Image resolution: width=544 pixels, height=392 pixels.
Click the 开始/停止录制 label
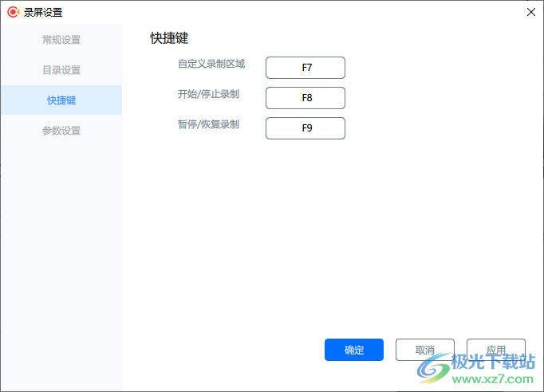(x=208, y=94)
